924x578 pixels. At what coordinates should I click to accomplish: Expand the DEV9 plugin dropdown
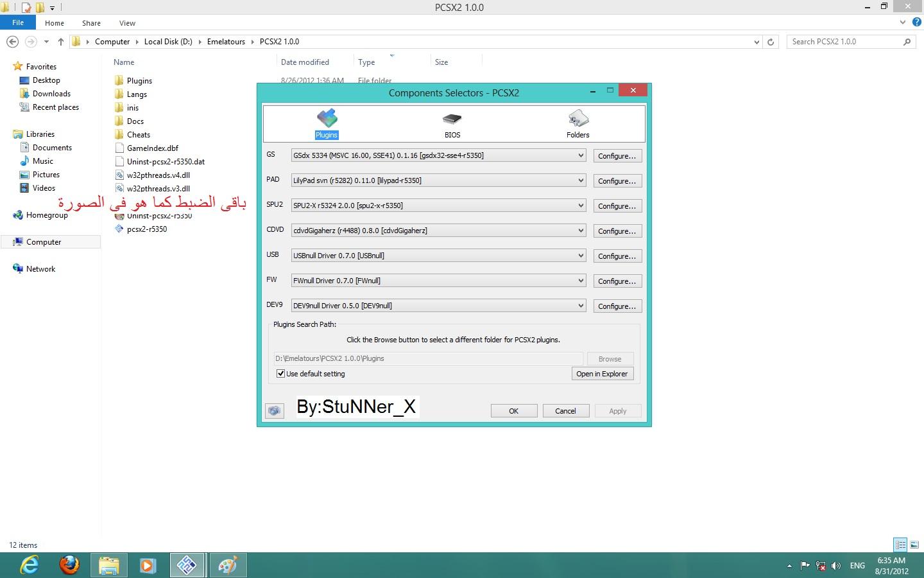pyautogui.click(x=580, y=306)
